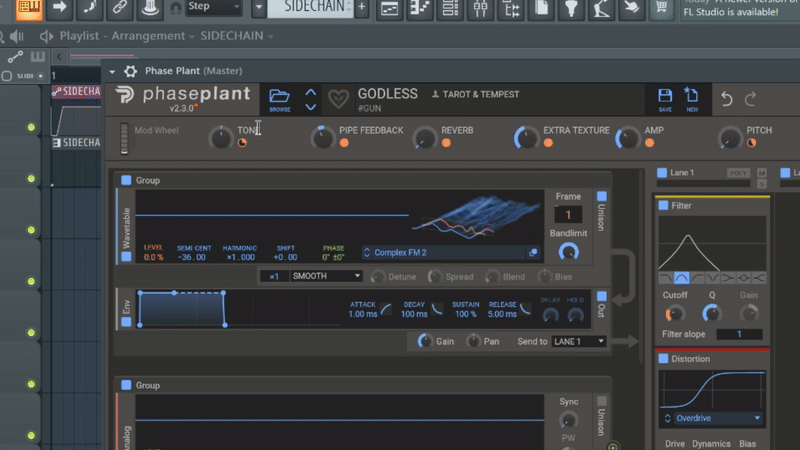Click the wavetable LEVEL value 0.0 %
The height and width of the screenshot is (450, 800).
(x=154, y=257)
